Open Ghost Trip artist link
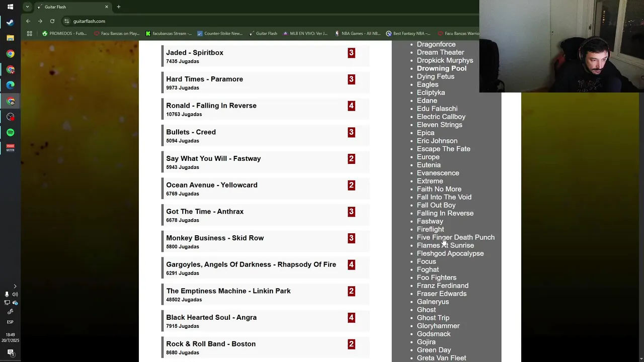Viewport: 644px width, 362px height. tap(433, 318)
